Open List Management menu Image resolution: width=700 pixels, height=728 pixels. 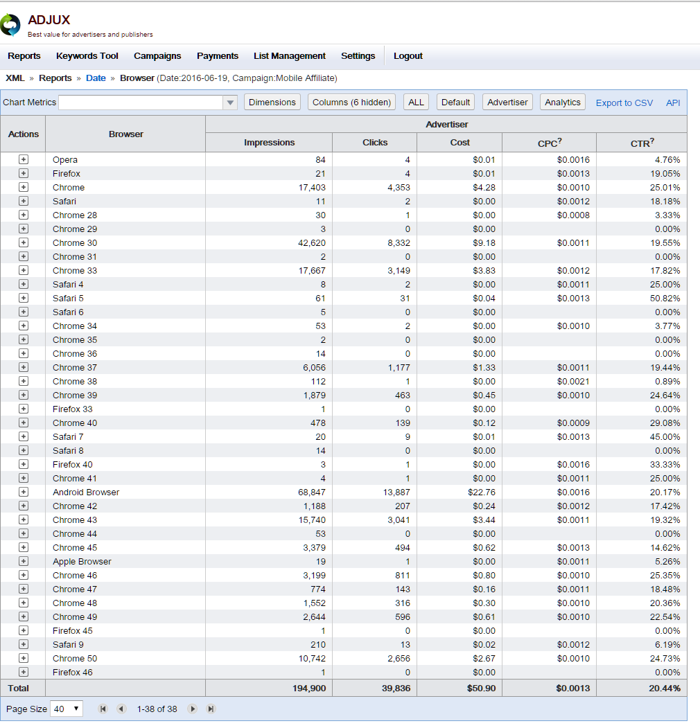pos(290,55)
